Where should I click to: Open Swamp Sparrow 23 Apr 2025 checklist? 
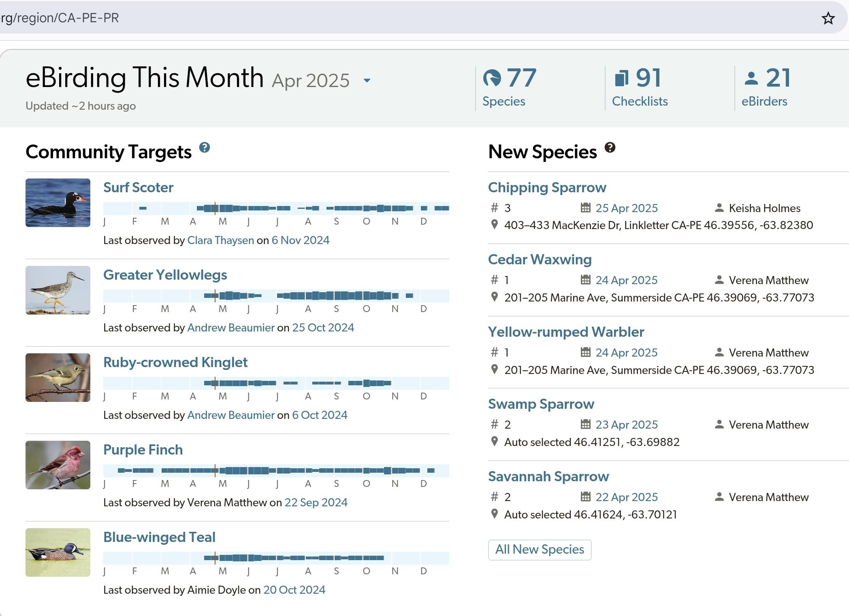(626, 425)
